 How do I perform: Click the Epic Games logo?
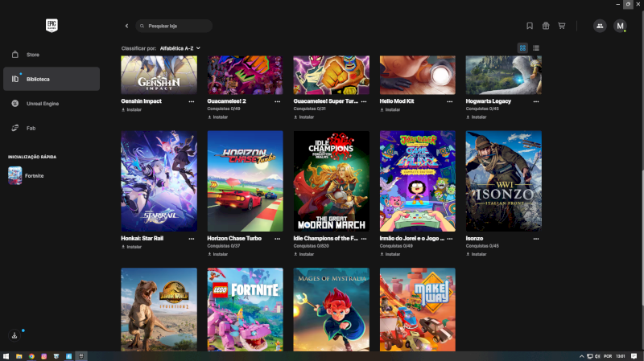pos(52,26)
